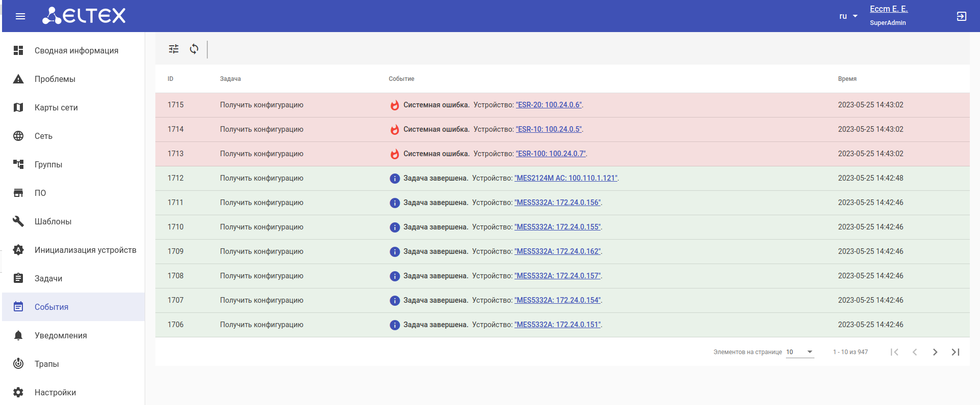Click the filter settings icon
Screen dimensions: 980x405
coord(174,49)
